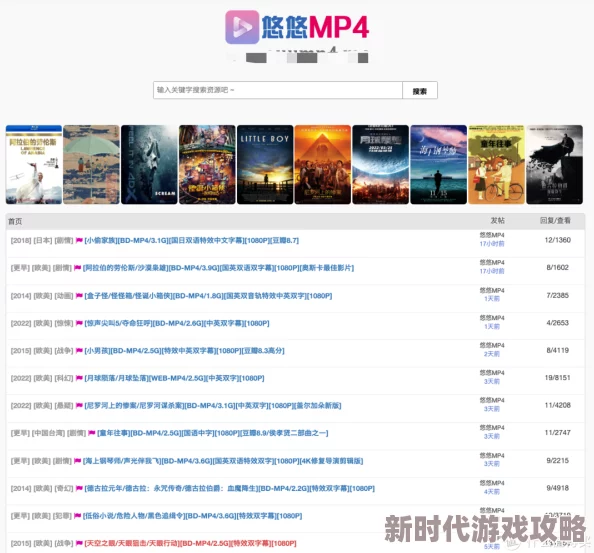Screen dimensions: 594x553
Task: Select the [科幻] genre tag
Action: point(64,378)
